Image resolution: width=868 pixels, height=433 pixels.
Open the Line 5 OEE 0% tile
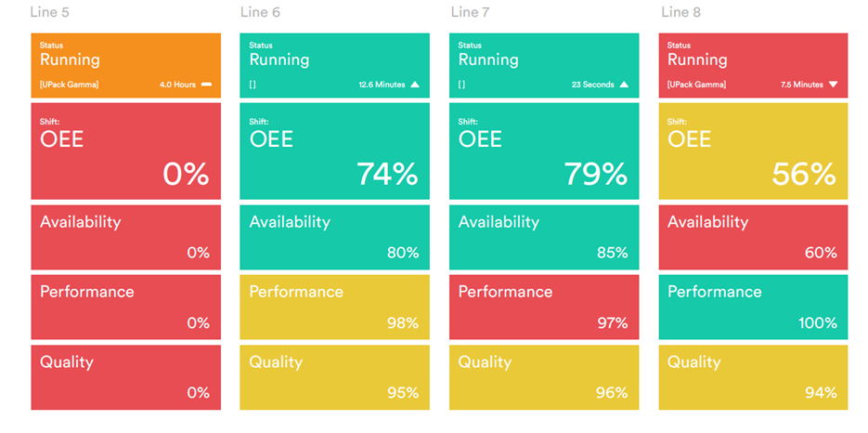[126, 151]
